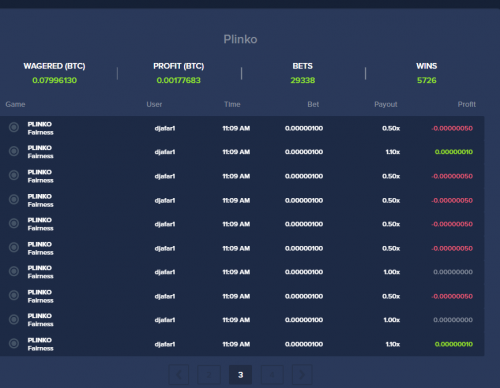Click the Plinko page title
This screenshot has height=388, width=500.
point(240,39)
